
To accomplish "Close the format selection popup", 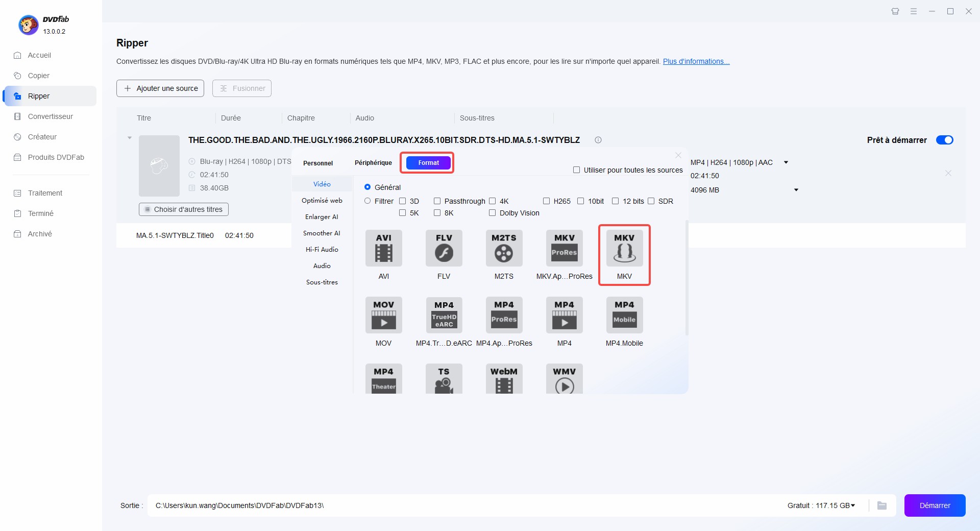I will [x=678, y=155].
